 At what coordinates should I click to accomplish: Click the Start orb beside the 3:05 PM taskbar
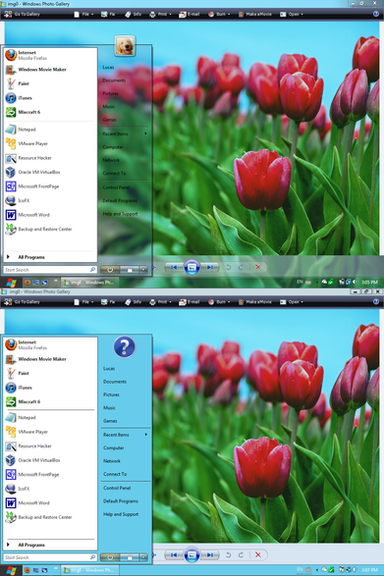(11, 282)
